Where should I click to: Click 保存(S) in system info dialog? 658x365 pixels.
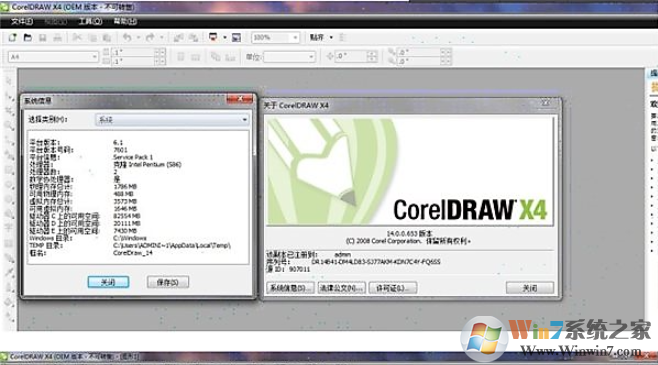click(x=168, y=282)
